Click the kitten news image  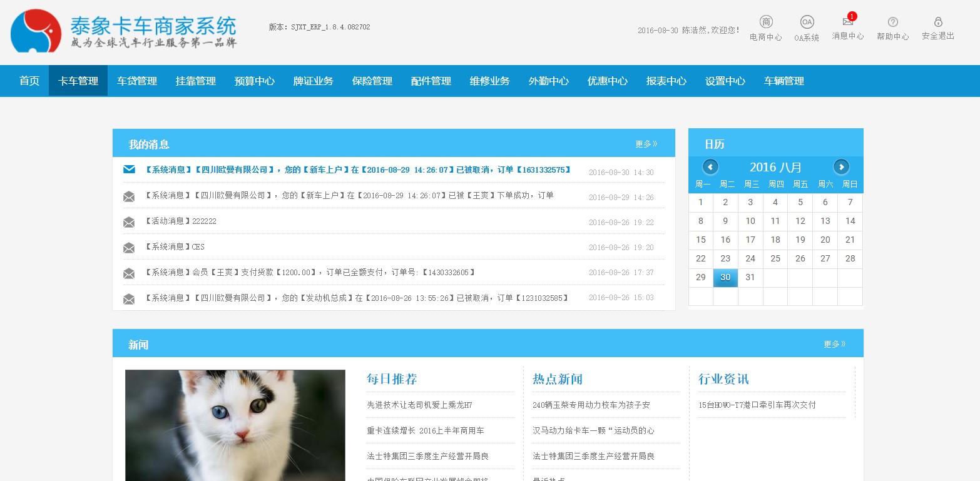(235, 425)
